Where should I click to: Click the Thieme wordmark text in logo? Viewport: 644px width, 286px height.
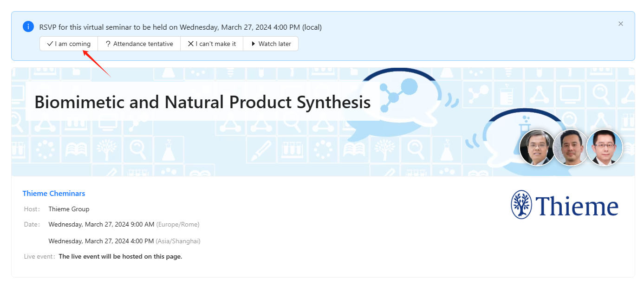click(577, 207)
